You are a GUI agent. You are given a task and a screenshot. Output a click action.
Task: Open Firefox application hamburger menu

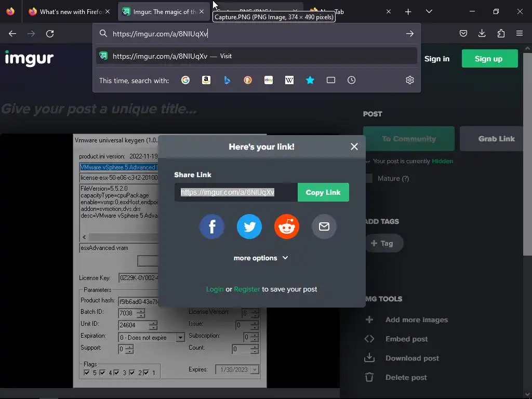coord(520,33)
